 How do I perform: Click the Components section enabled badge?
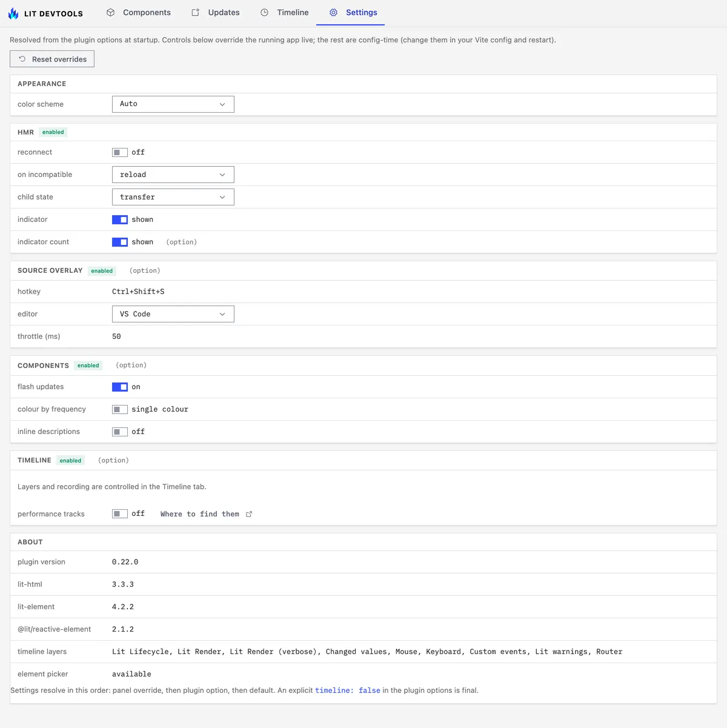point(88,366)
